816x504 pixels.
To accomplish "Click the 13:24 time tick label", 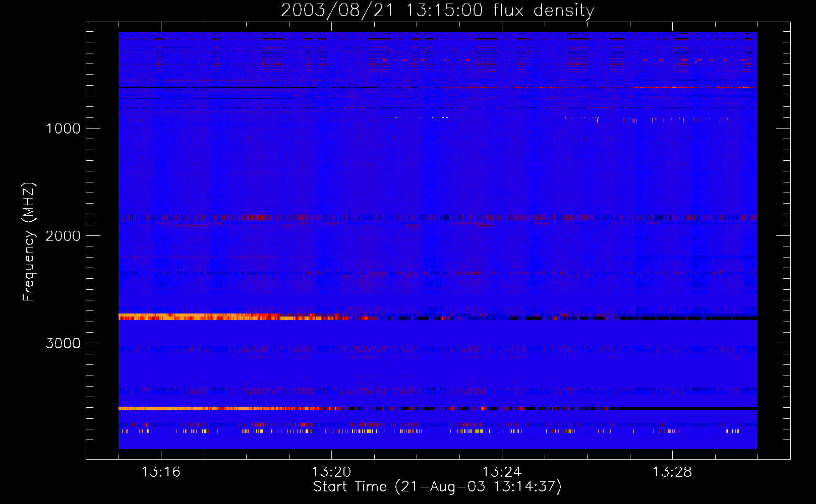I will tap(502, 472).
